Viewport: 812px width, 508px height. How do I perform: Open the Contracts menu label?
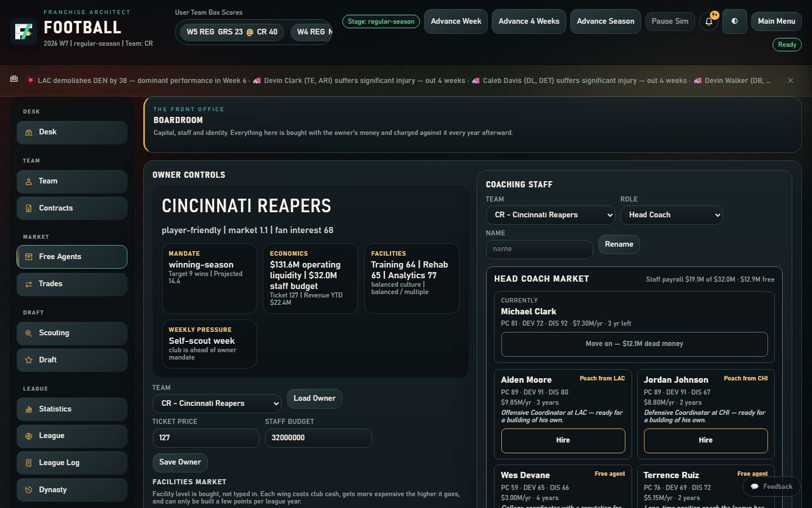point(56,208)
